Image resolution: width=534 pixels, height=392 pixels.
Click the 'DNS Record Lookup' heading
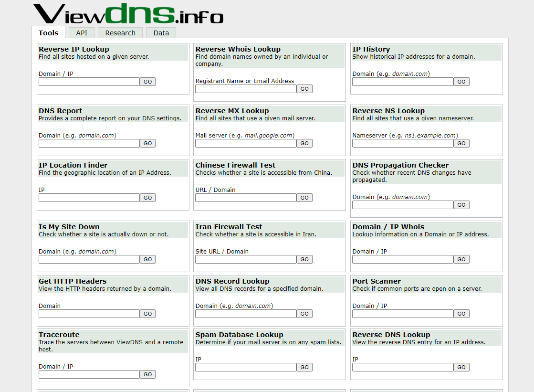[232, 281]
